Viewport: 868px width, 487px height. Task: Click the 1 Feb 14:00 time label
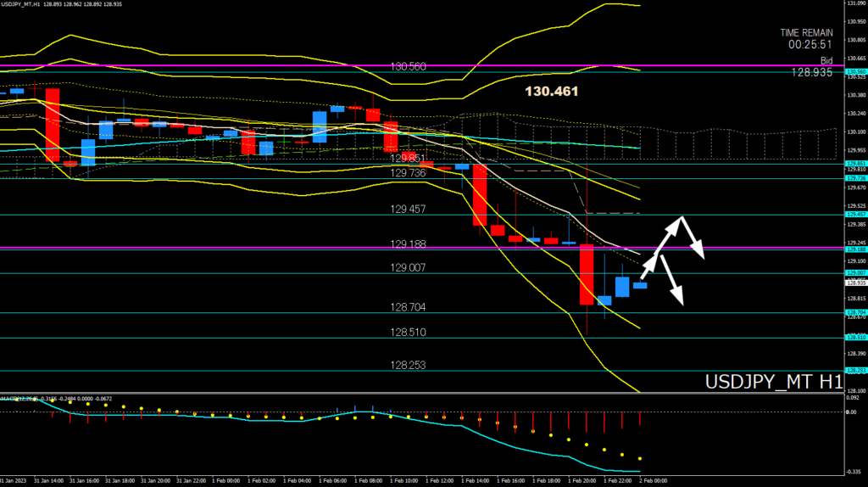coord(475,481)
